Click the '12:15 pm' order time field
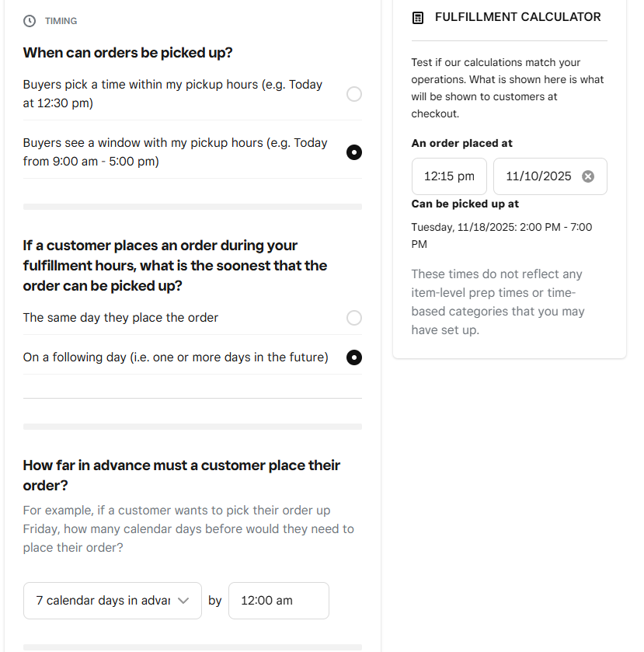The height and width of the screenshot is (652, 644). click(449, 176)
